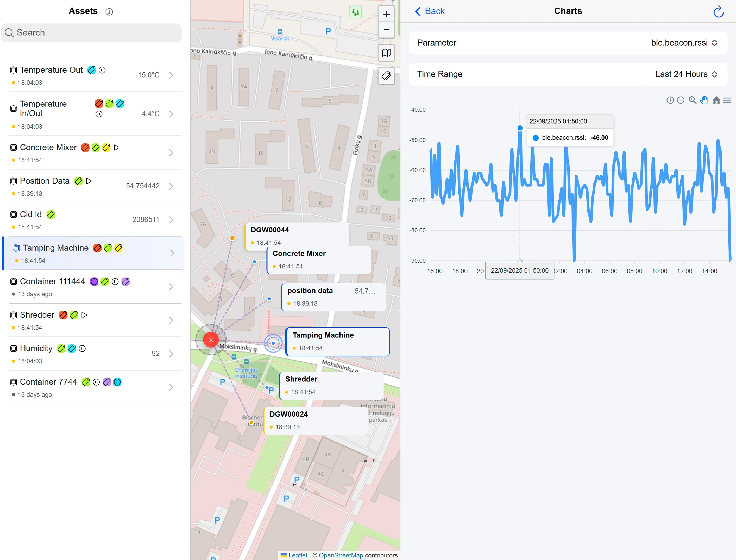The image size is (736, 560).
Task: Expand the Humidity asset chevron
Action: (171, 354)
